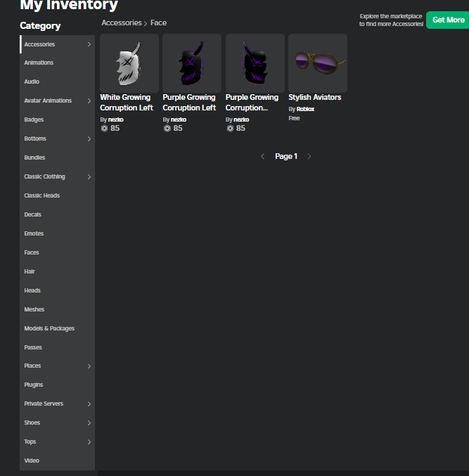Click the Robux icon under White Growing Corruption

click(x=105, y=129)
